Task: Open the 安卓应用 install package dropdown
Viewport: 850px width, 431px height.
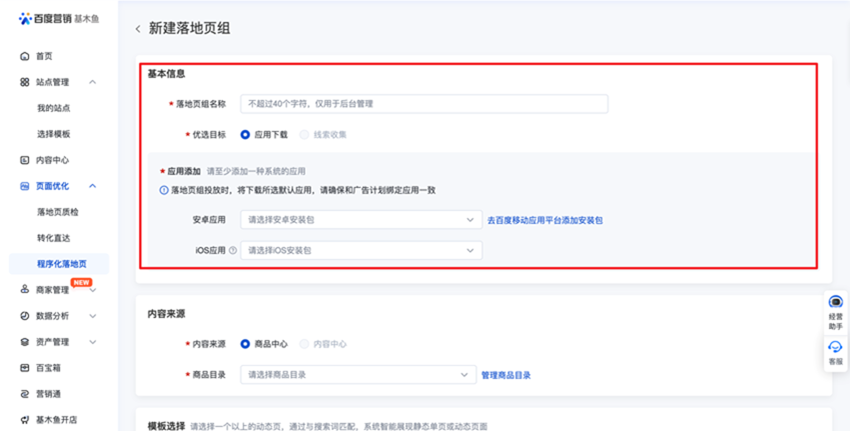Action: [360, 220]
